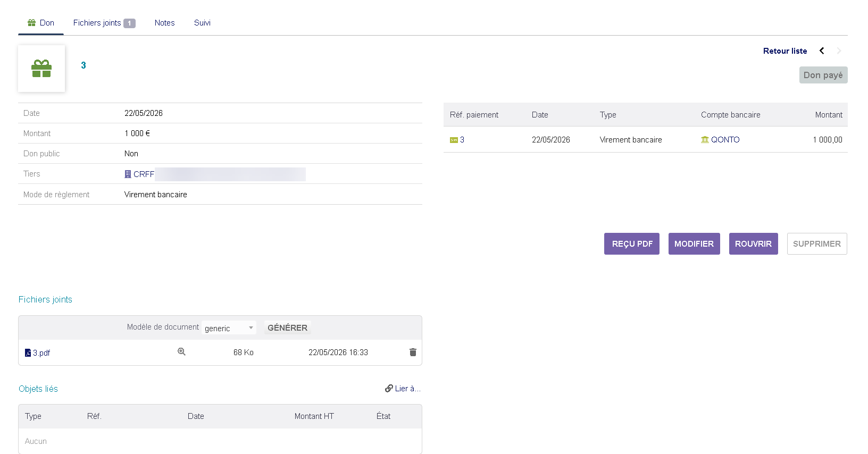Image resolution: width=868 pixels, height=454 pixels.
Task: Click the Compte bancaire column header
Action: coord(730,115)
